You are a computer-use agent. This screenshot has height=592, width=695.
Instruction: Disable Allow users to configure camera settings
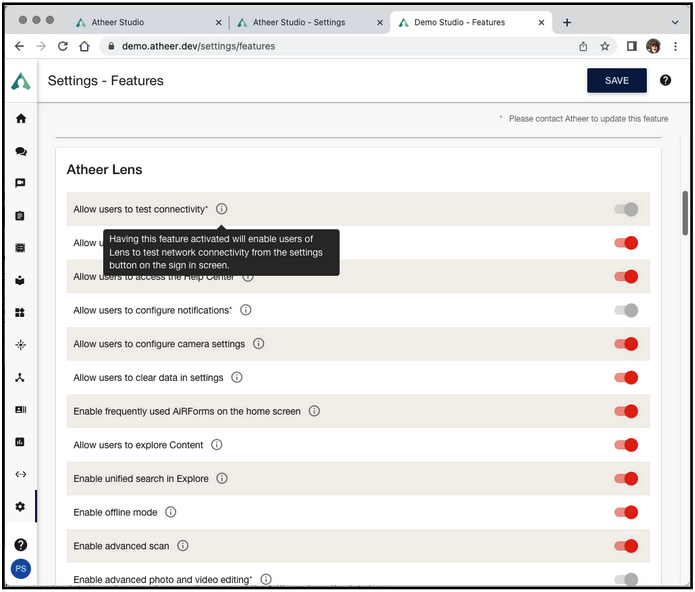click(x=626, y=344)
